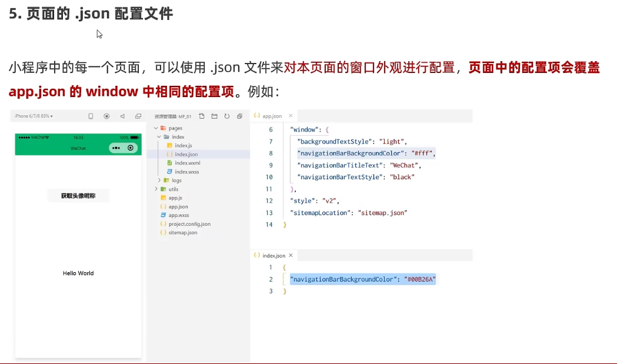Click the mini program three-dots menu capsule button
The image size is (617, 364).
click(116, 148)
